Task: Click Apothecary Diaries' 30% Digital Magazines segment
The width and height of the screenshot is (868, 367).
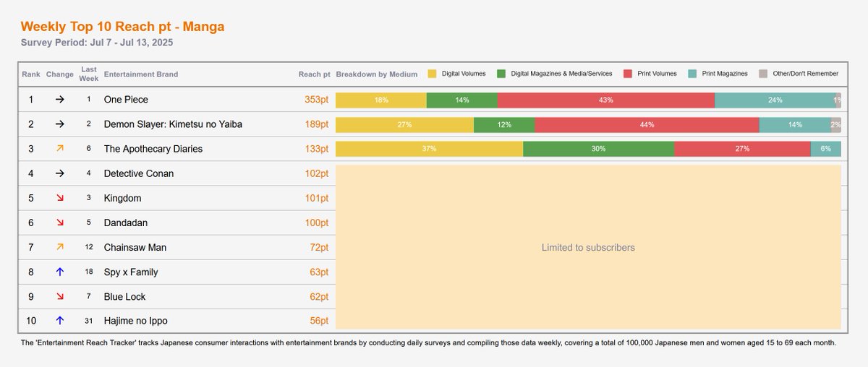Action: pos(599,149)
